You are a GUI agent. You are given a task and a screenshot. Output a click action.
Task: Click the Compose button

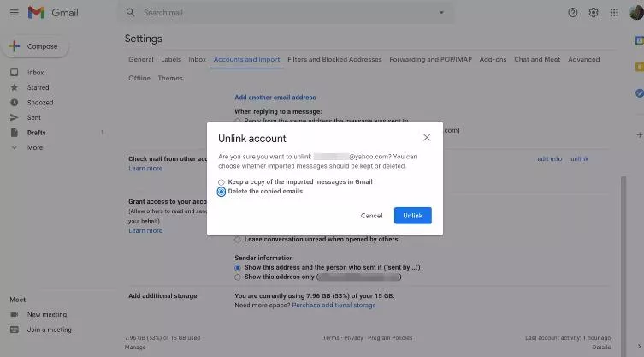(35, 46)
